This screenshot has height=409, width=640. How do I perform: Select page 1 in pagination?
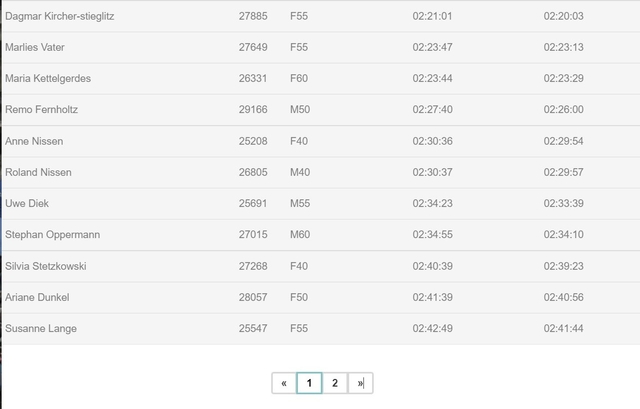[x=309, y=383]
